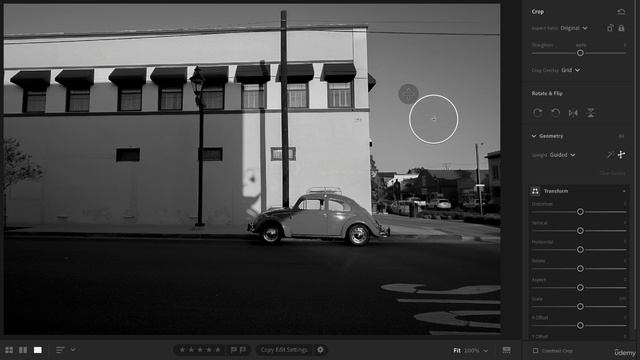The width and height of the screenshot is (640, 360).
Task: Adjust the Scale slider handle
Action: (580, 307)
